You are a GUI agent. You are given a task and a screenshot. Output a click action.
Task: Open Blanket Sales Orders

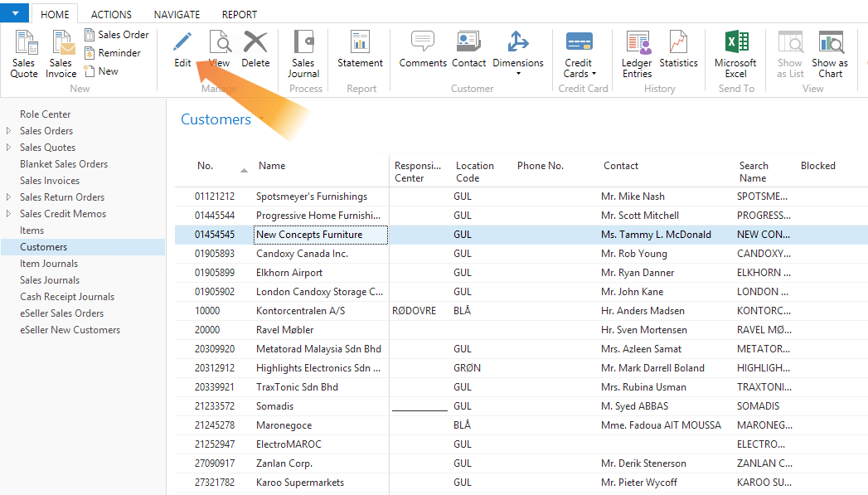tap(64, 164)
